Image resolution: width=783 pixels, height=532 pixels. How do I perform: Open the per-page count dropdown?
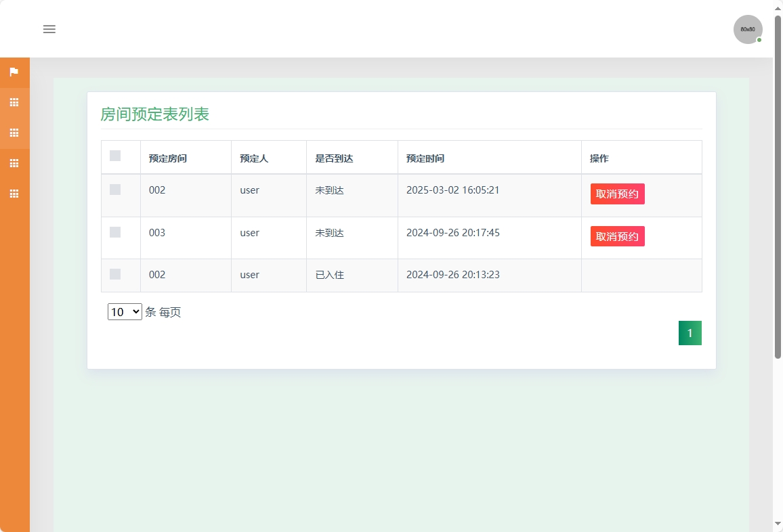pyautogui.click(x=124, y=311)
